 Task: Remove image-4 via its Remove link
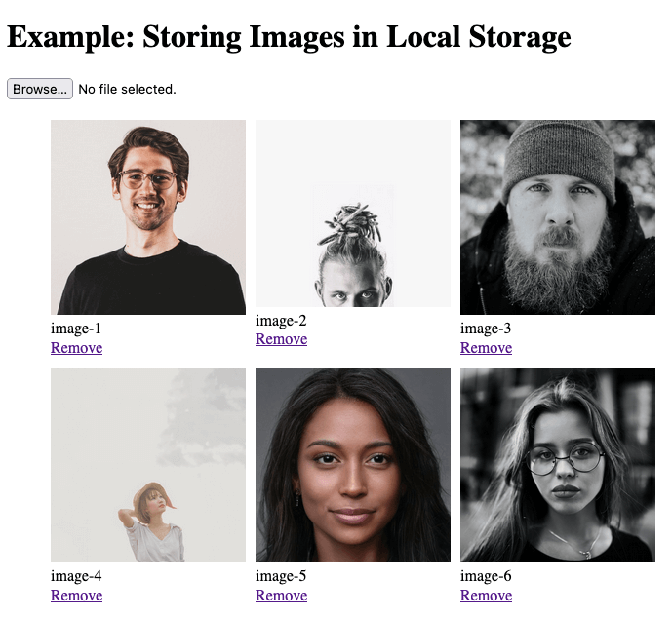pos(76,595)
